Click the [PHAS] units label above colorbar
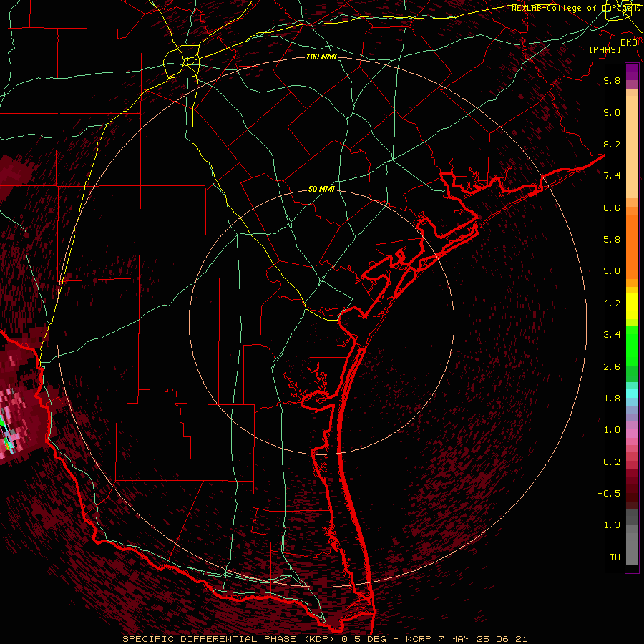Screen dimensions: 644x644 605,49
